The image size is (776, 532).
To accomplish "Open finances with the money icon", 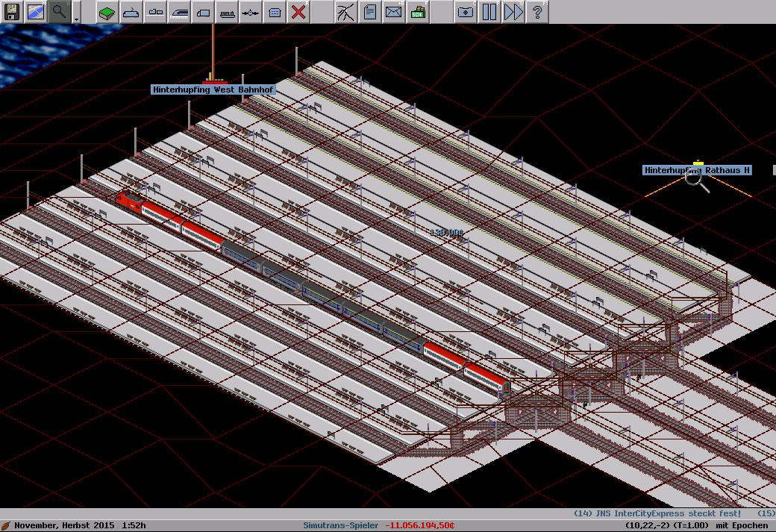I will [x=418, y=11].
